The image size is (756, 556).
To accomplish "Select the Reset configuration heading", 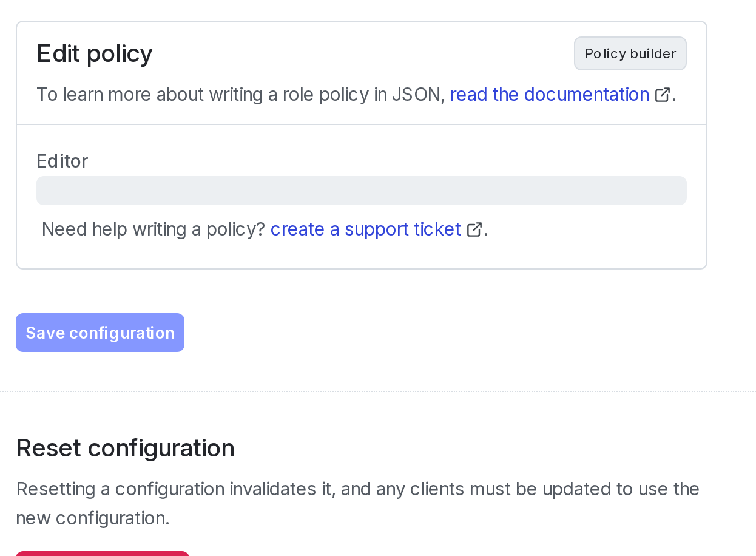I will point(125,448).
